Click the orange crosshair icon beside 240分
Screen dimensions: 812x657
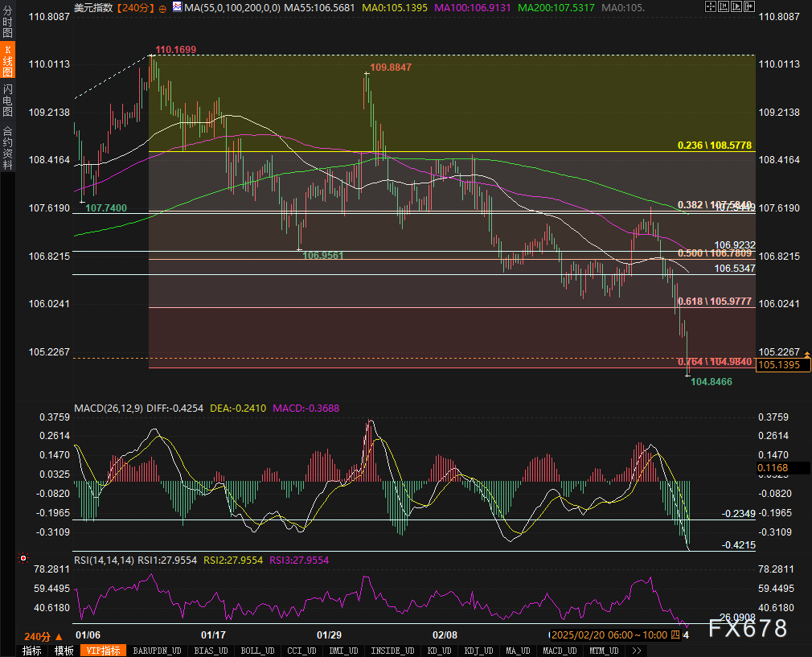(x=162, y=8)
